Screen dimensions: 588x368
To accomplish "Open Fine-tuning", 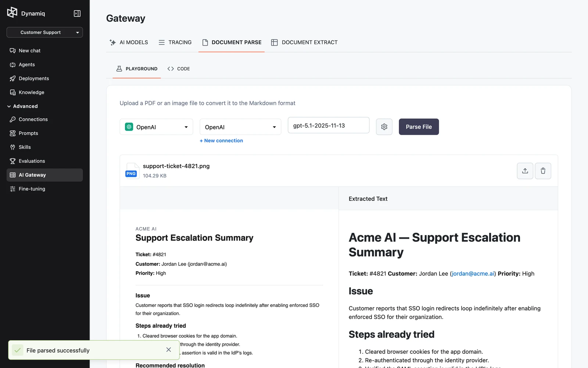I will click(x=44, y=189).
